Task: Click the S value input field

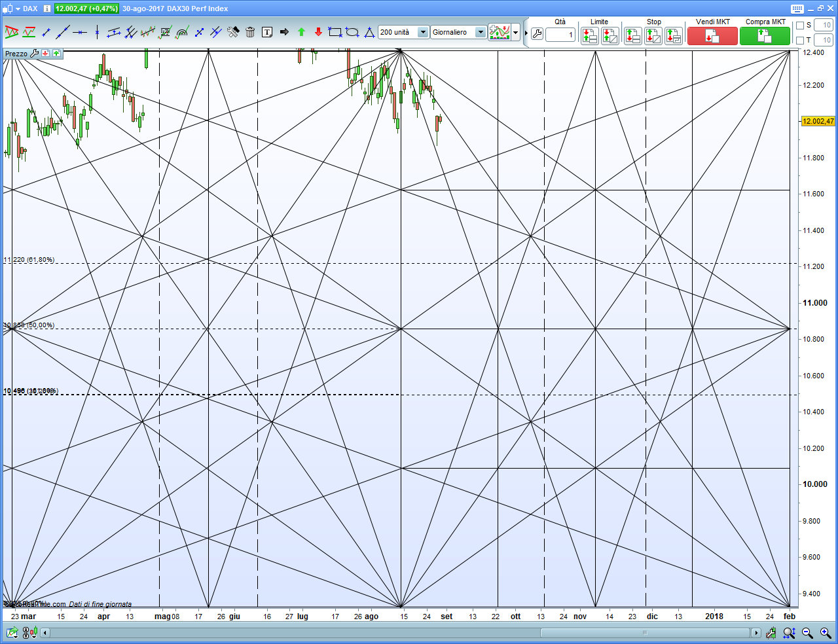Action: 824,26
